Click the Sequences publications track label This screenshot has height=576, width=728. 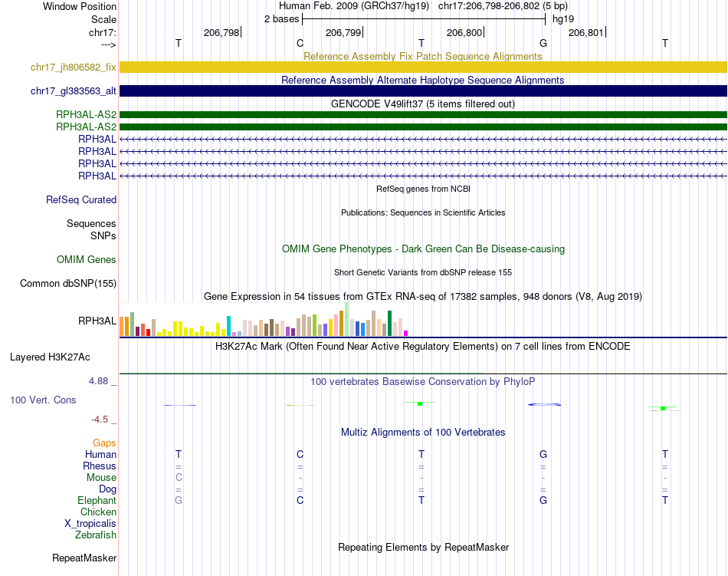point(91,223)
